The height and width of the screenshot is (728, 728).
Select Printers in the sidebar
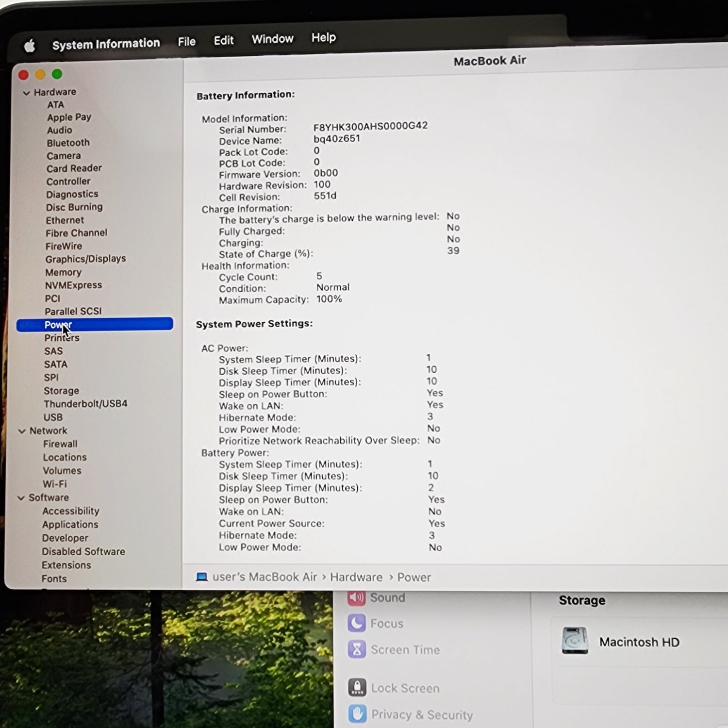click(x=62, y=338)
